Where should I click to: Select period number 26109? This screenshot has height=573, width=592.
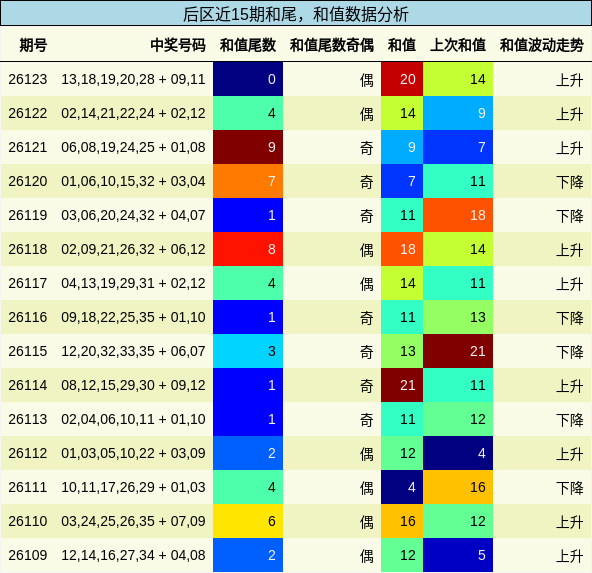click(28, 555)
